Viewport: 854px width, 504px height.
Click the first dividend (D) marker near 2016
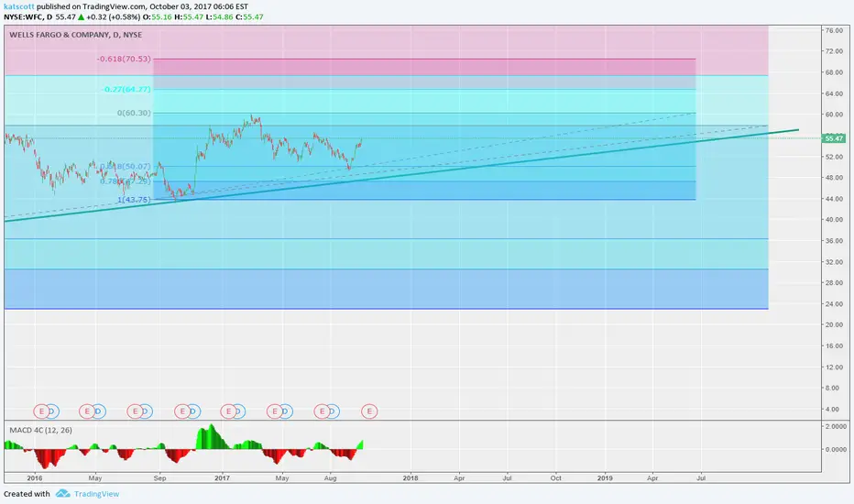click(x=52, y=411)
